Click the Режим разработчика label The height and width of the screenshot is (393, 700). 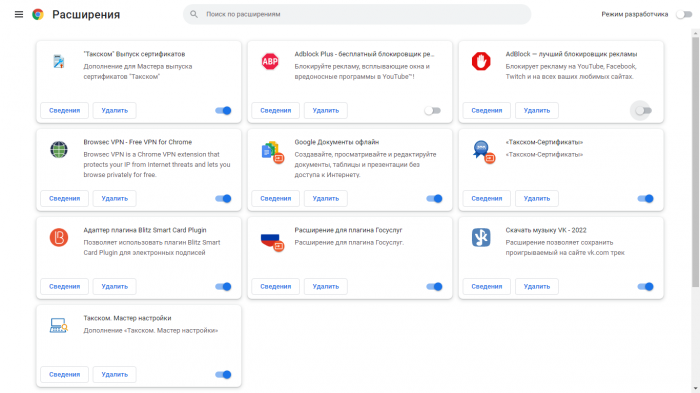634,14
